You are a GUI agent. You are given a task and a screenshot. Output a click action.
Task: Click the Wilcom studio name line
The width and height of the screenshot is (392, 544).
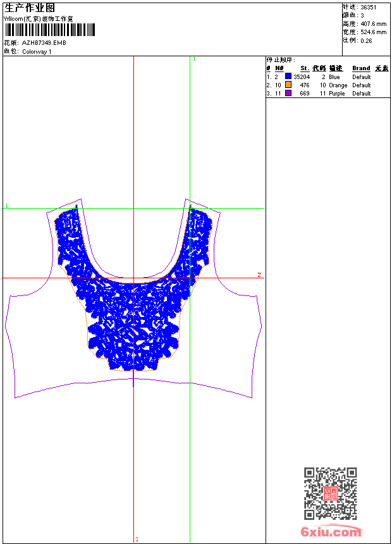click(x=38, y=19)
